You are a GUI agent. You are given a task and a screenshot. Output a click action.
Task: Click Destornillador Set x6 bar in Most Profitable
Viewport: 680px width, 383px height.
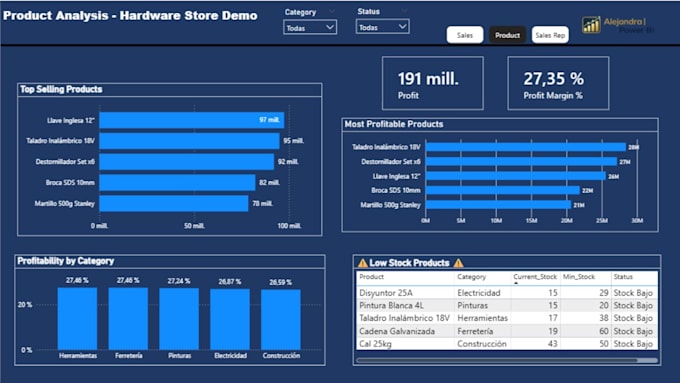tap(521, 161)
